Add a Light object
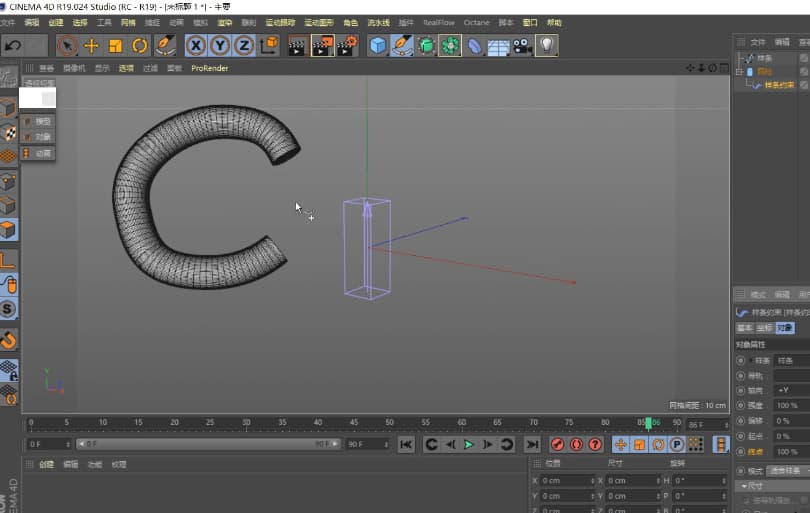 (546, 45)
